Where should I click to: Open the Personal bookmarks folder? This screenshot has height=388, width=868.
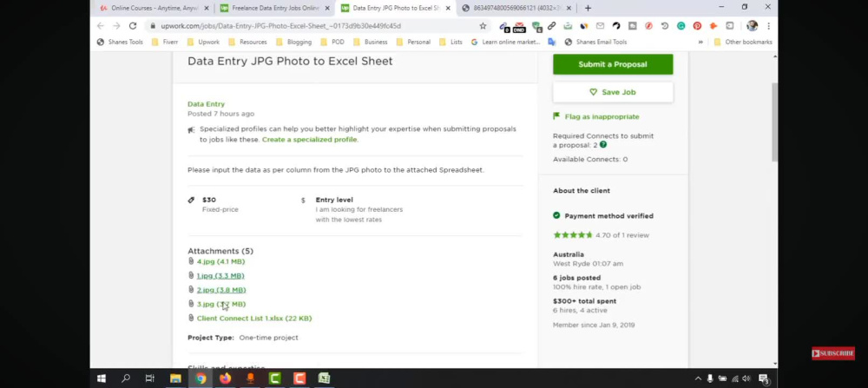(x=413, y=42)
